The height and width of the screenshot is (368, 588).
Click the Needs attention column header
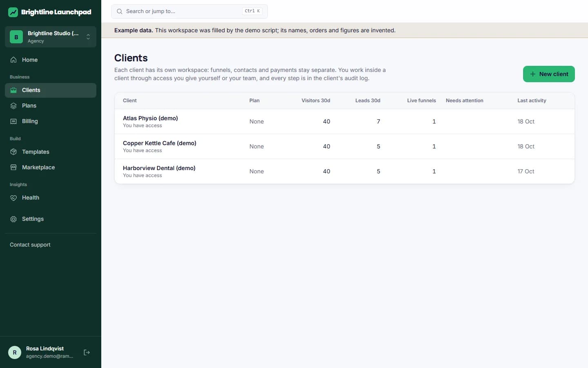[x=465, y=101]
